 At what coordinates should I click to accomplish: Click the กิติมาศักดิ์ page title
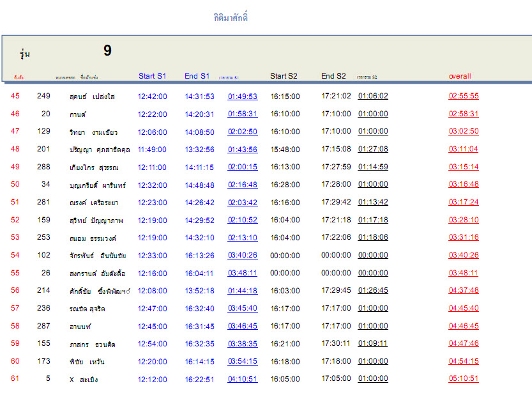click(x=231, y=18)
